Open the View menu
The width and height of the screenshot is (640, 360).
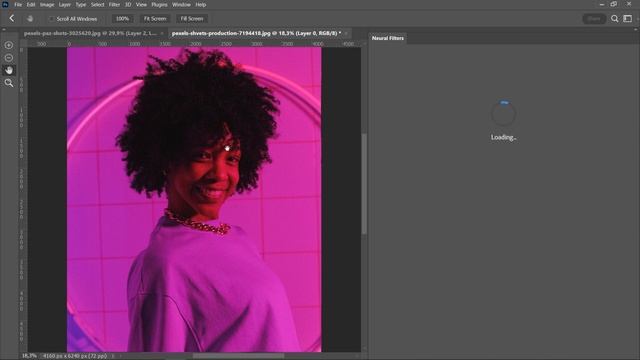[x=141, y=4]
